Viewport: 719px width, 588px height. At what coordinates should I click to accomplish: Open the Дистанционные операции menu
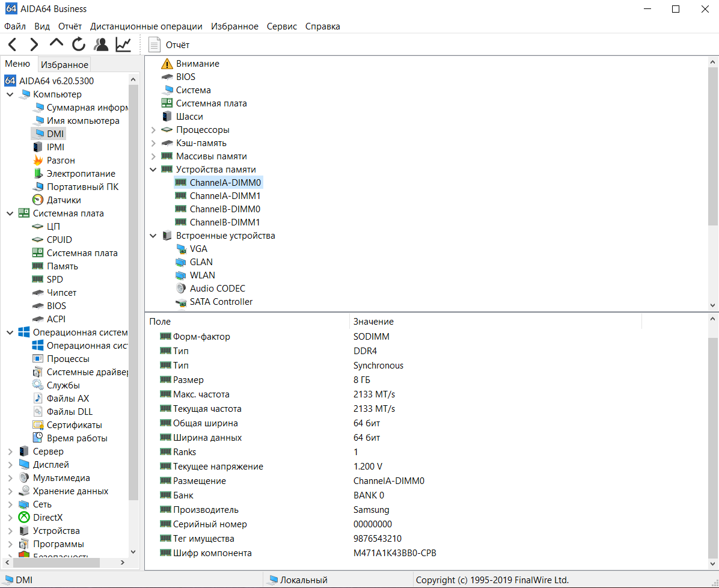pyautogui.click(x=146, y=26)
